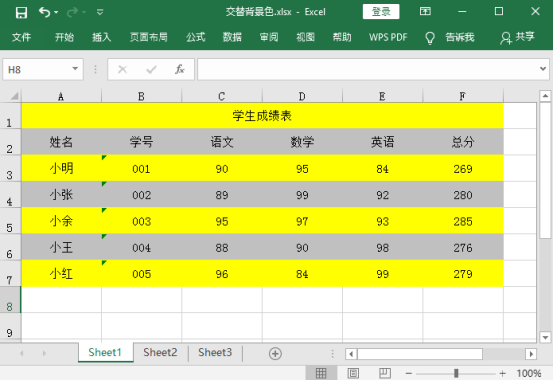Open the Undo history dropdown arrow
554x380 pixels.
[x=57, y=13]
